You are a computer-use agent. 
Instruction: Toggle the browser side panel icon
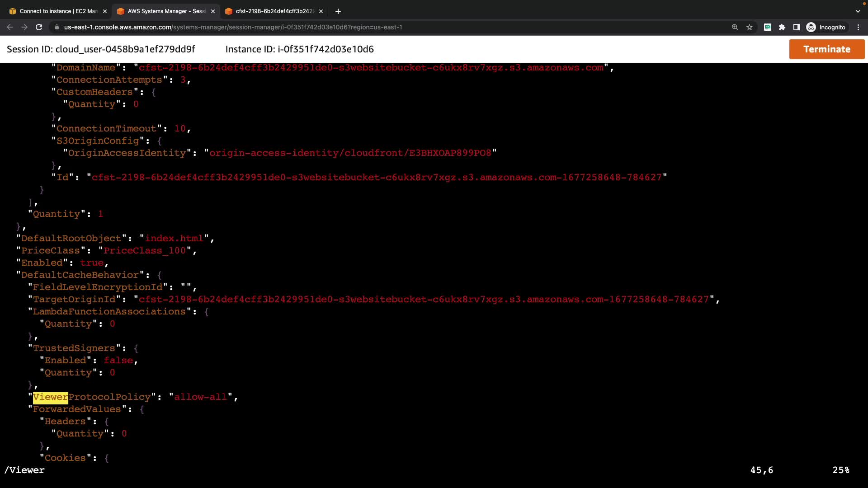[797, 27]
